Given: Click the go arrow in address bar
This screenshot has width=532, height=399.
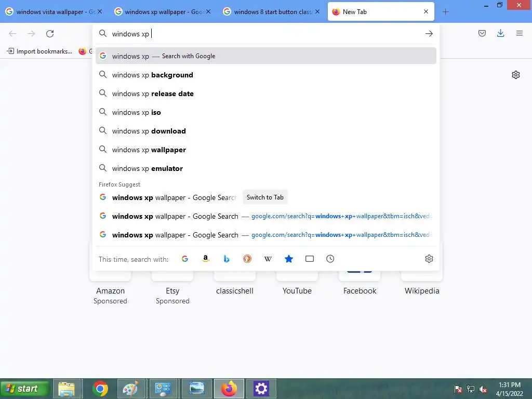Looking at the screenshot, I should coord(429,34).
